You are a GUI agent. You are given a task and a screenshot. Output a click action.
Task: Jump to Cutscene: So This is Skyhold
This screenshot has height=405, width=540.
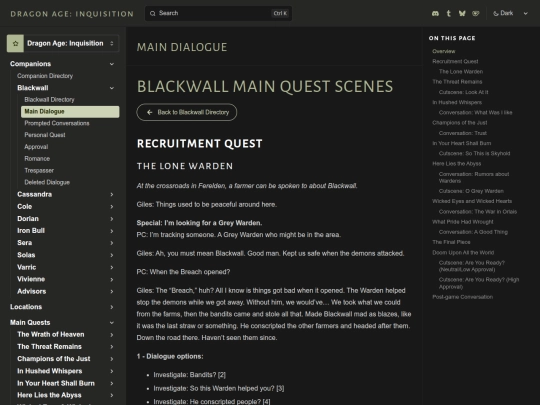point(475,154)
